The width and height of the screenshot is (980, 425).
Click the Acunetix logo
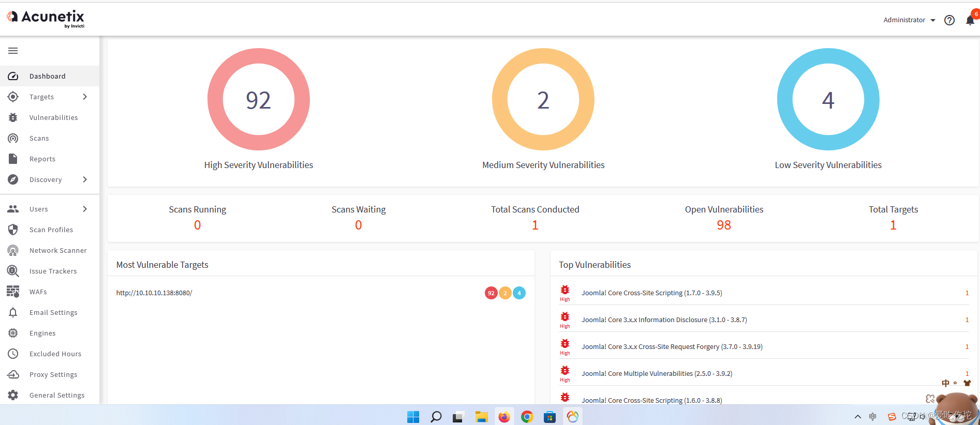point(46,19)
